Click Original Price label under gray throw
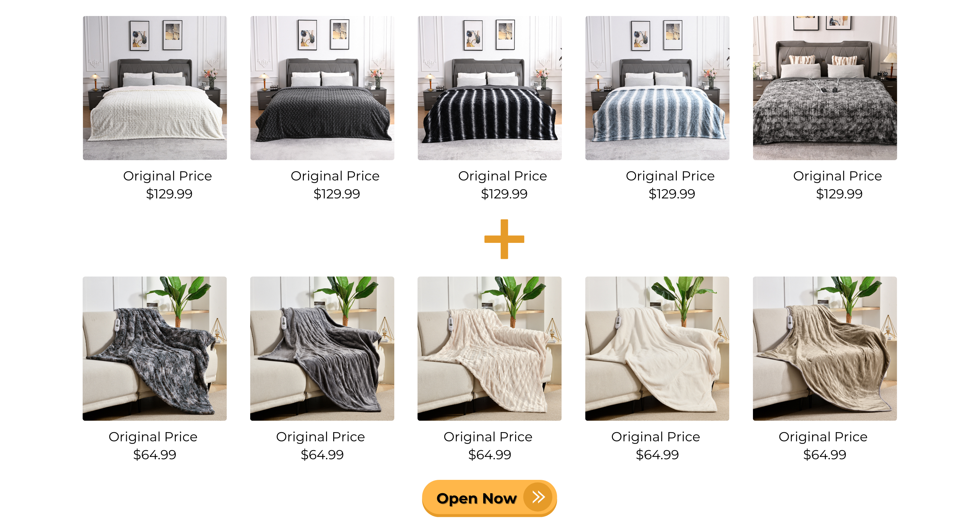Screen dimensions: 980x523 tap(320, 437)
